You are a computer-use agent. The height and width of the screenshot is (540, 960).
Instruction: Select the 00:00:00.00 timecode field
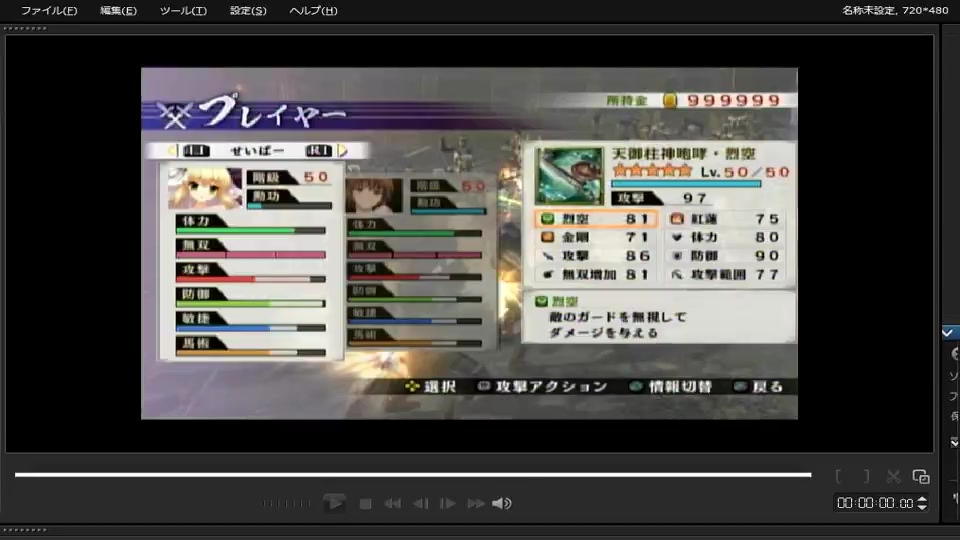875,503
